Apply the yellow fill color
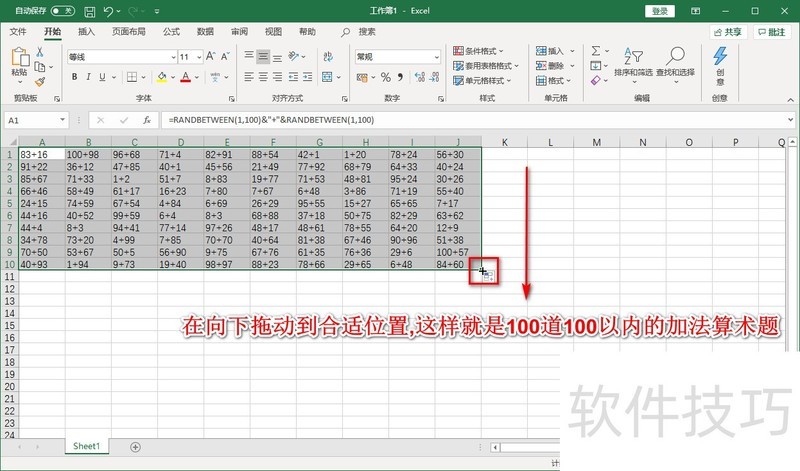This screenshot has width=800, height=471. 162,77
